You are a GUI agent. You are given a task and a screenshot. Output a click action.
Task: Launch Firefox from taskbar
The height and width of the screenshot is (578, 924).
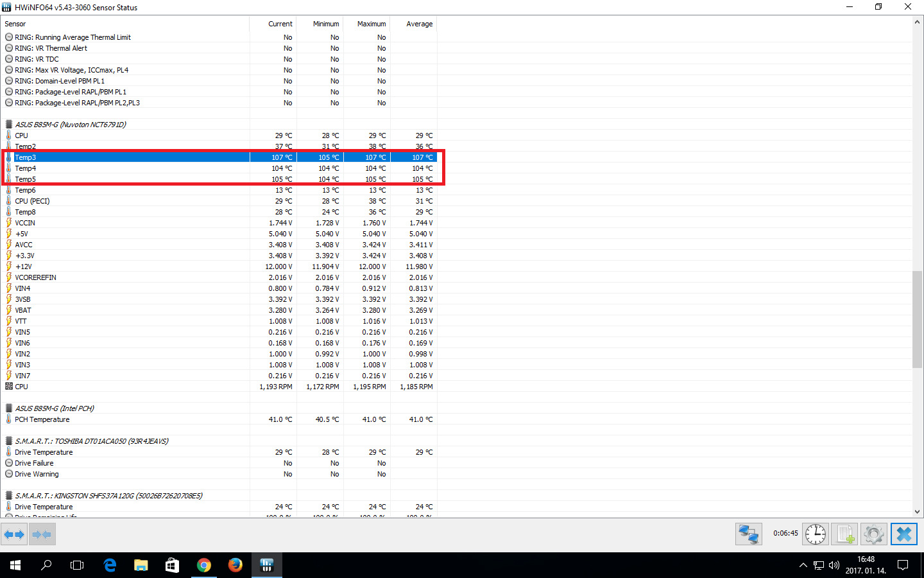point(235,565)
